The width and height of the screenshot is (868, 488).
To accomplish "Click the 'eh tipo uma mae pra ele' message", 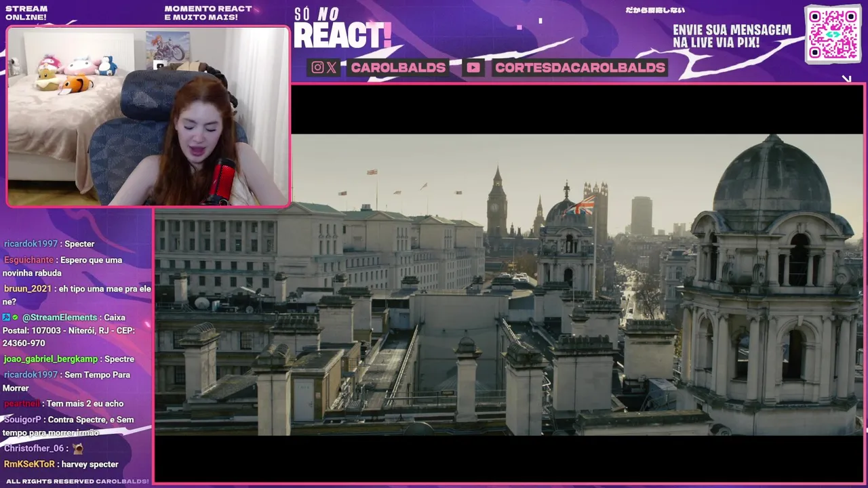I will (77, 295).
